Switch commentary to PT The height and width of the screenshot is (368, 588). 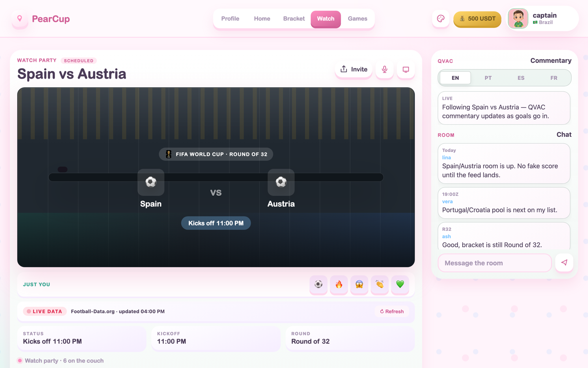488,78
